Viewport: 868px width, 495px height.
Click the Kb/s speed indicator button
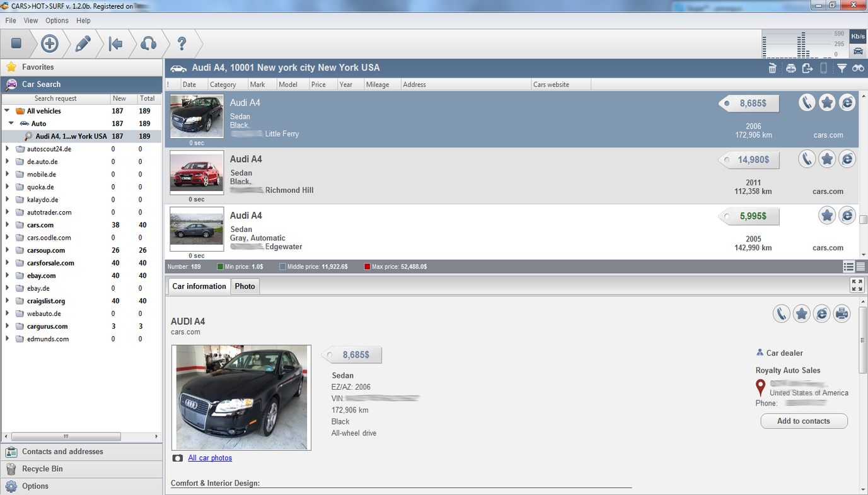point(858,36)
